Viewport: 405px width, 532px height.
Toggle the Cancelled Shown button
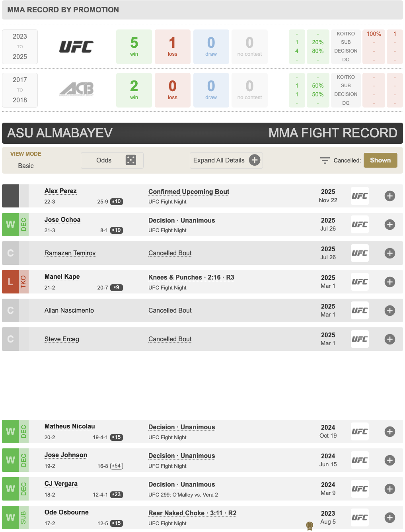point(380,160)
